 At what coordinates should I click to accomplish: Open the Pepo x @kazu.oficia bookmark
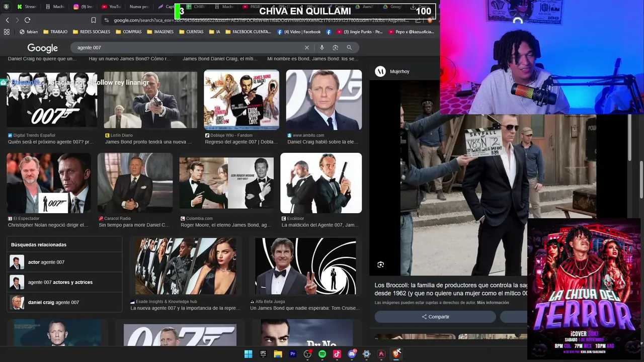(411, 32)
